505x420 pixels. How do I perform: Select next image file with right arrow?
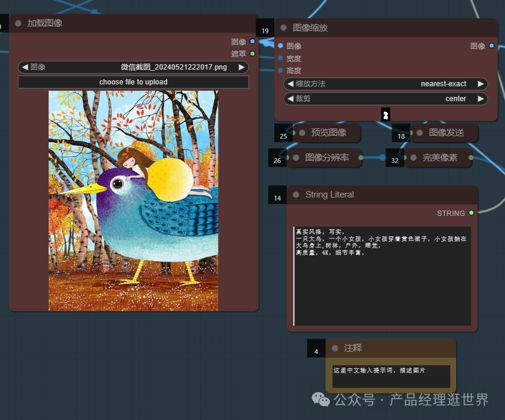pyautogui.click(x=241, y=67)
